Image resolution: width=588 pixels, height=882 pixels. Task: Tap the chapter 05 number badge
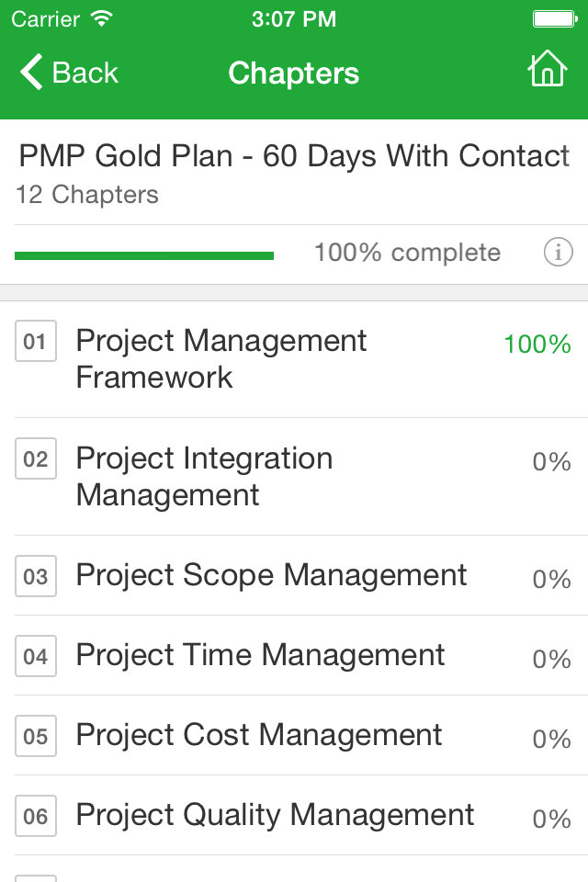(x=36, y=736)
